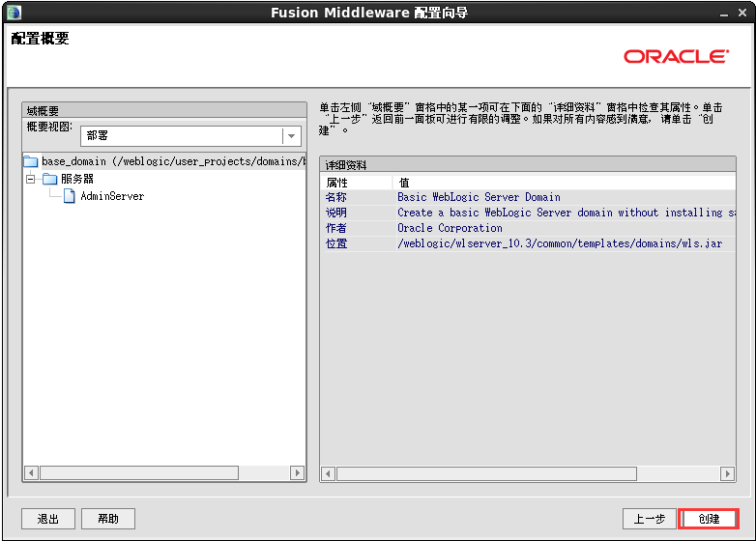Image resolution: width=756 pixels, height=541 pixels.
Task: Select base_domain root tree item
Action: tap(174, 161)
